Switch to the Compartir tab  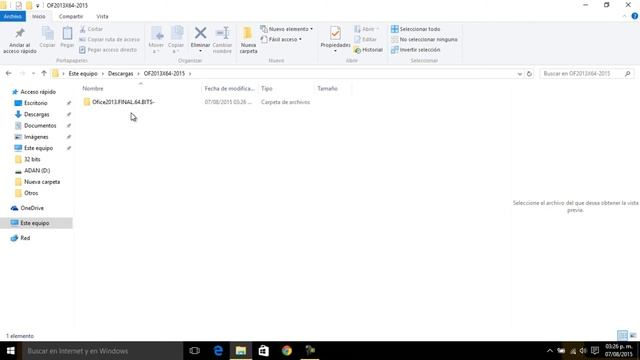(x=71, y=16)
